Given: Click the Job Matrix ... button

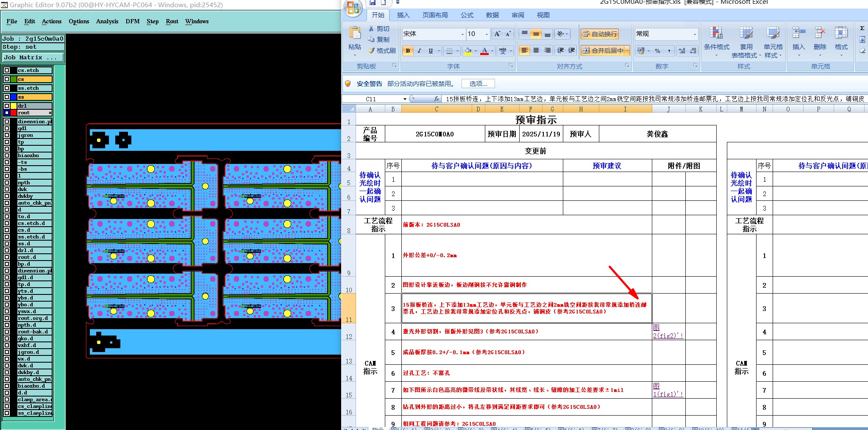Looking at the screenshot, I should pyautogui.click(x=33, y=57).
